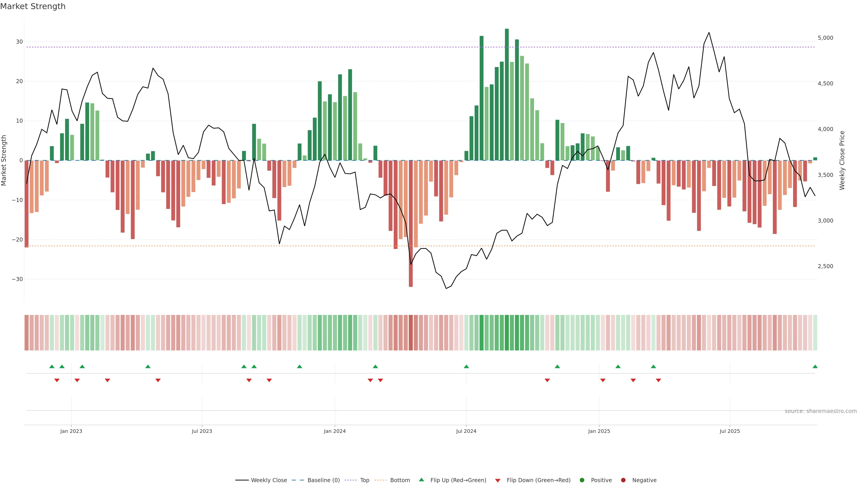Image resolution: width=868 pixels, height=488 pixels.
Task: Click flip-up triangle just after Jul 2024
Action: click(466, 366)
